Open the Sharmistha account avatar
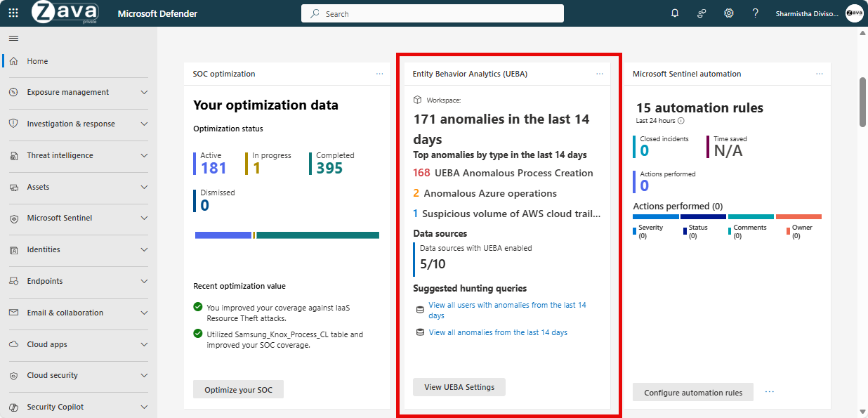Screen dimensions: 868x418 point(855,13)
